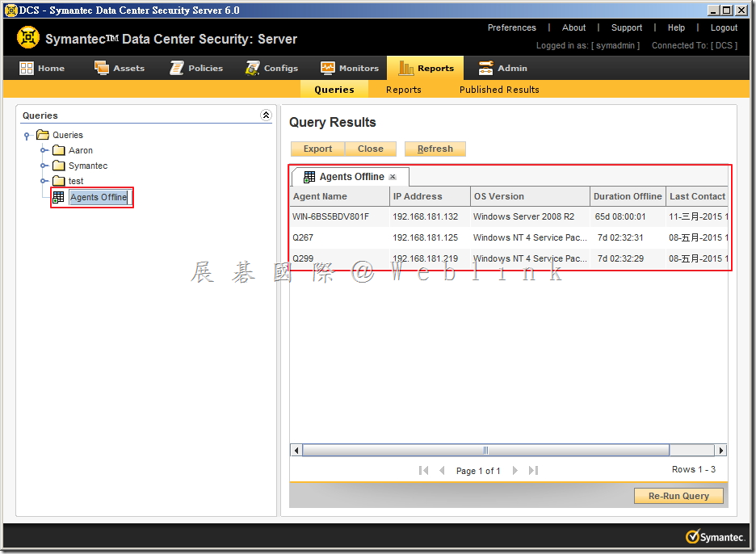Screen dimensions: 756x554
Task: Go to the first results page
Action: (423, 470)
